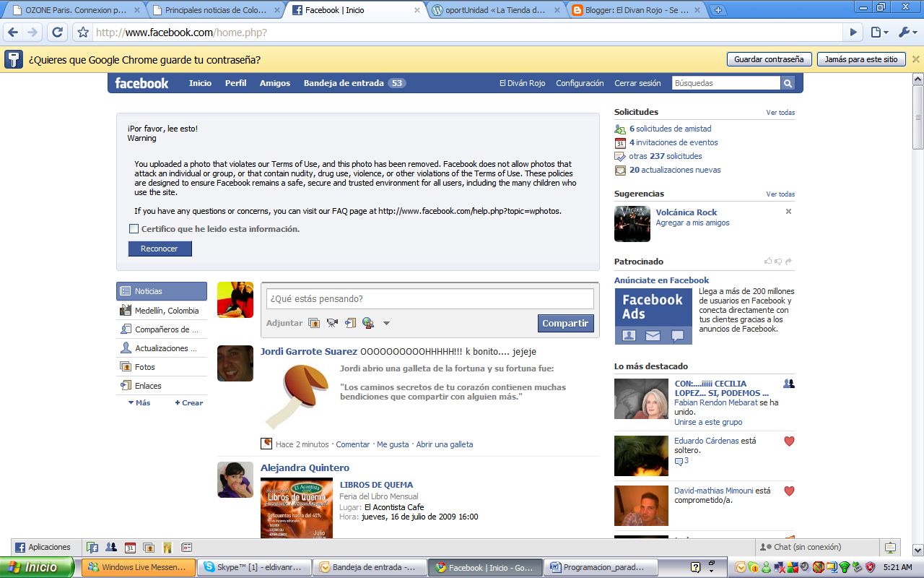Viewport: 924px width, 578px height.
Task: Click the Chrome back arrow
Action: (12, 33)
